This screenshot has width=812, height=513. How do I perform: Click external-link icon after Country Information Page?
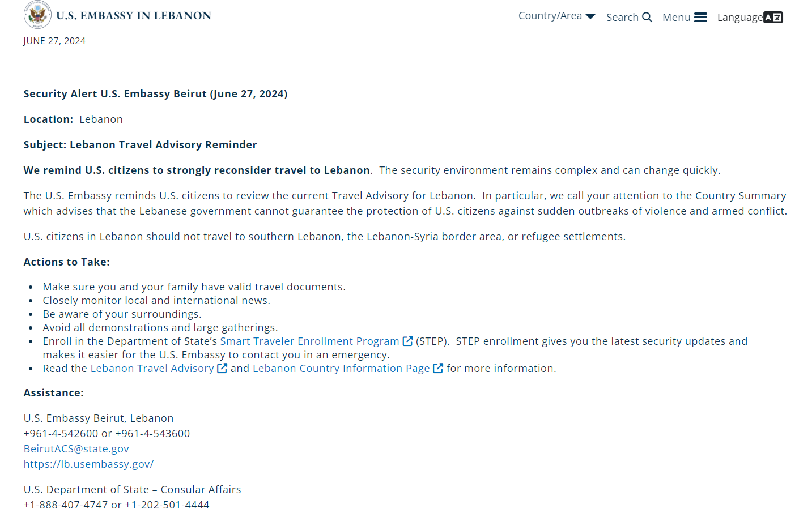click(x=438, y=368)
